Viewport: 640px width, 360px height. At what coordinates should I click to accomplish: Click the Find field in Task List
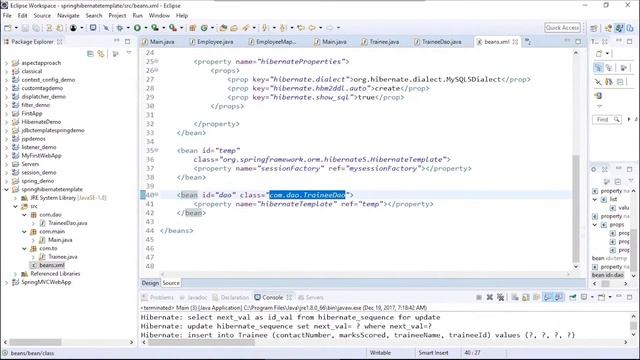click(606, 120)
